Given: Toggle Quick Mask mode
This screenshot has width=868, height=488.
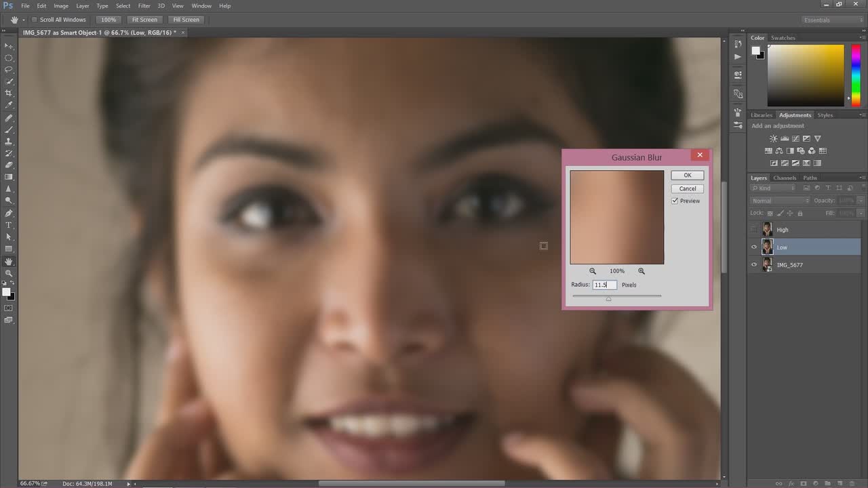Looking at the screenshot, I should (9, 308).
